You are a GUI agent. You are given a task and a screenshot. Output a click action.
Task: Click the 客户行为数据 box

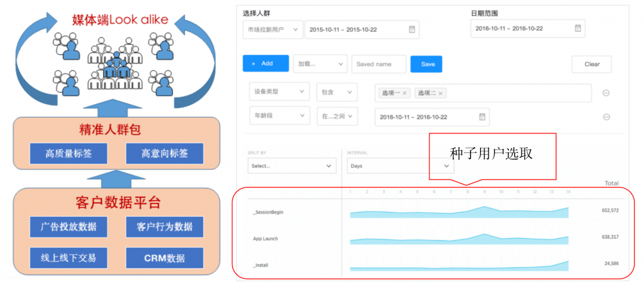coord(165,227)
